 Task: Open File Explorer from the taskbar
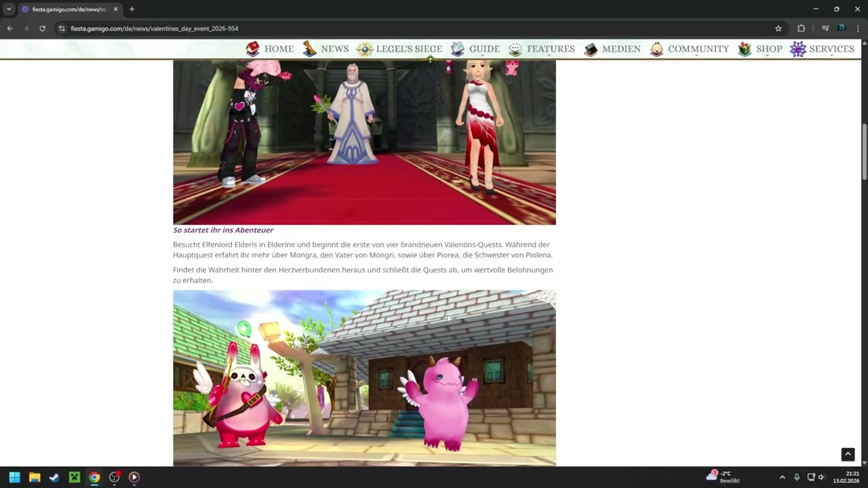(35, 477)
